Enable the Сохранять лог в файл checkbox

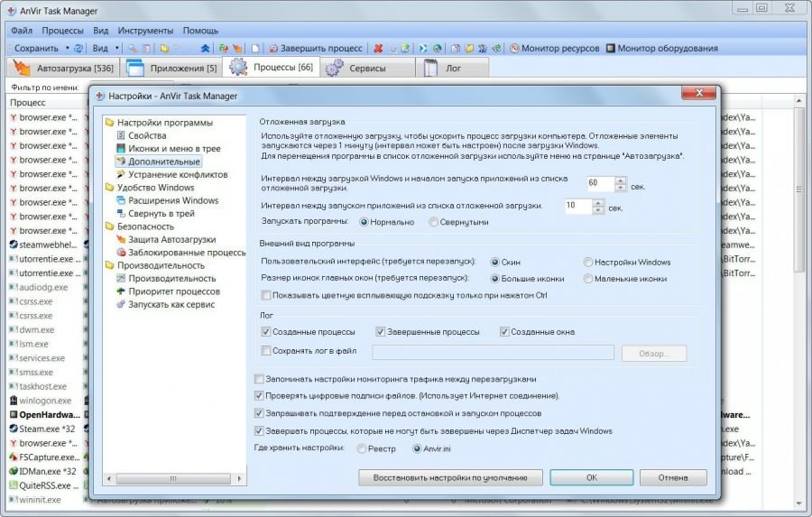[265, 351]
